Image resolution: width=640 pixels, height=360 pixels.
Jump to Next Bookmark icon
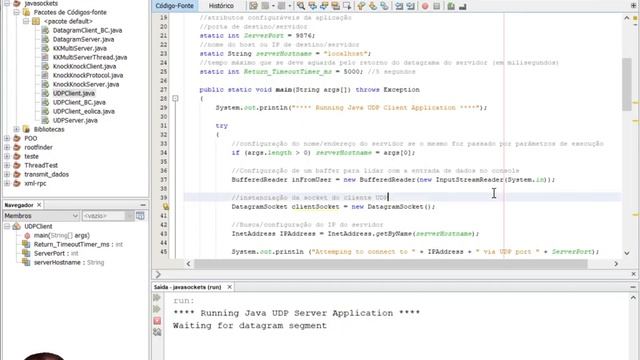pyautogui.click(x=373, y=6)
